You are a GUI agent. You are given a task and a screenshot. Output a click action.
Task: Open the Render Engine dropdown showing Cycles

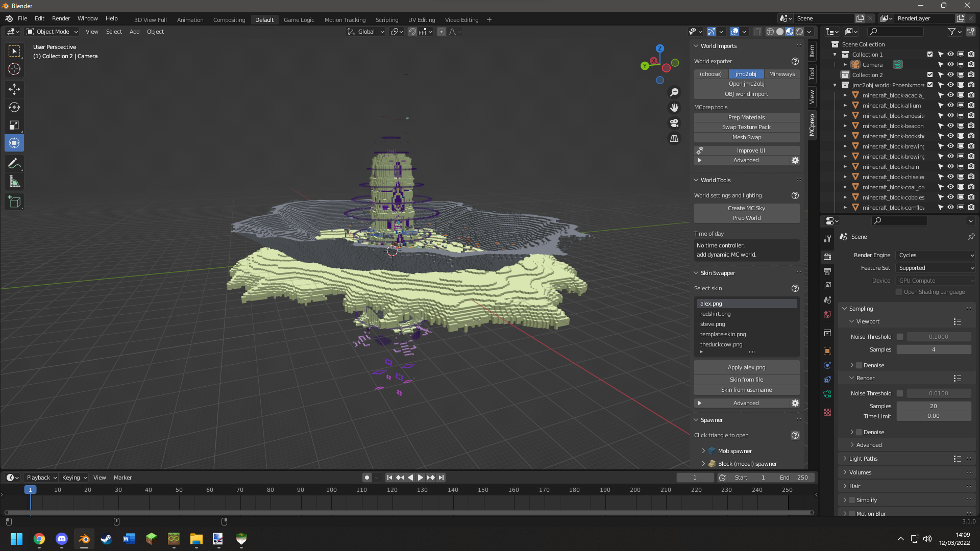tap(935, 255)
